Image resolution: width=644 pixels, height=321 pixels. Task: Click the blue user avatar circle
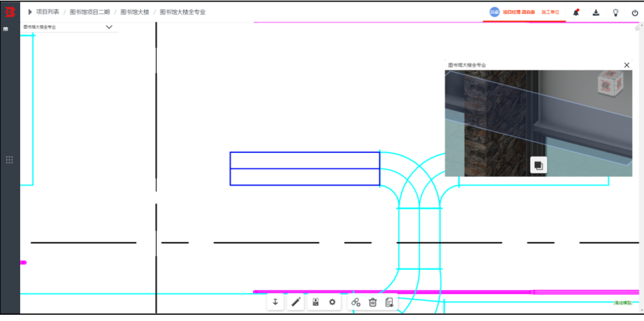tap(494, 12)
